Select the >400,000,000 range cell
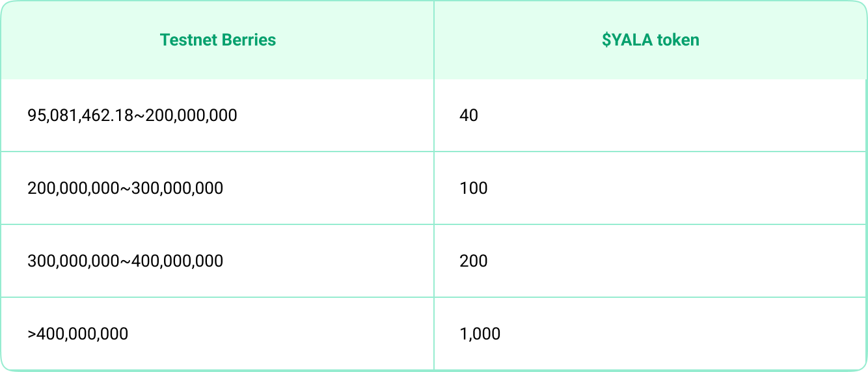 tap(217, 334)
